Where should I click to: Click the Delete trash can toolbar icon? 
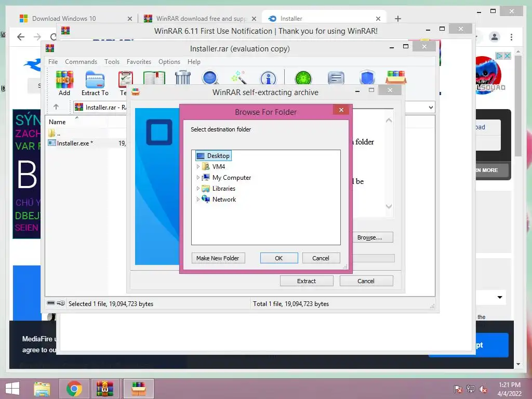(183, 78)
